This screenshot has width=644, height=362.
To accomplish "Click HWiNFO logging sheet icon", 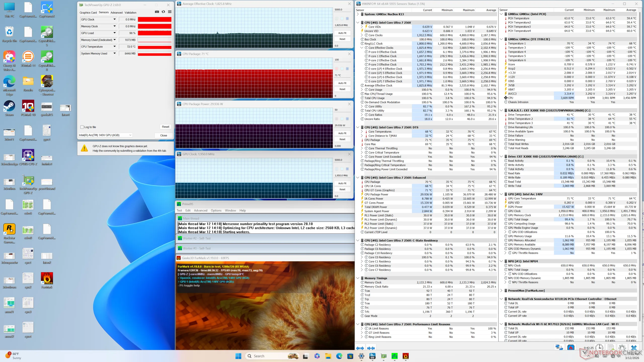I will tap(611, 347).
